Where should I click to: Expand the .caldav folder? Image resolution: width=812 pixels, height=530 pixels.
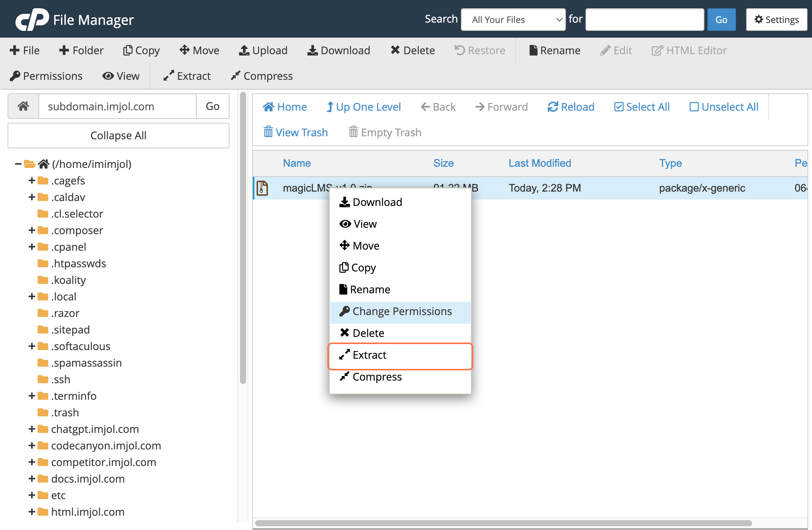(x=32, y=197)
